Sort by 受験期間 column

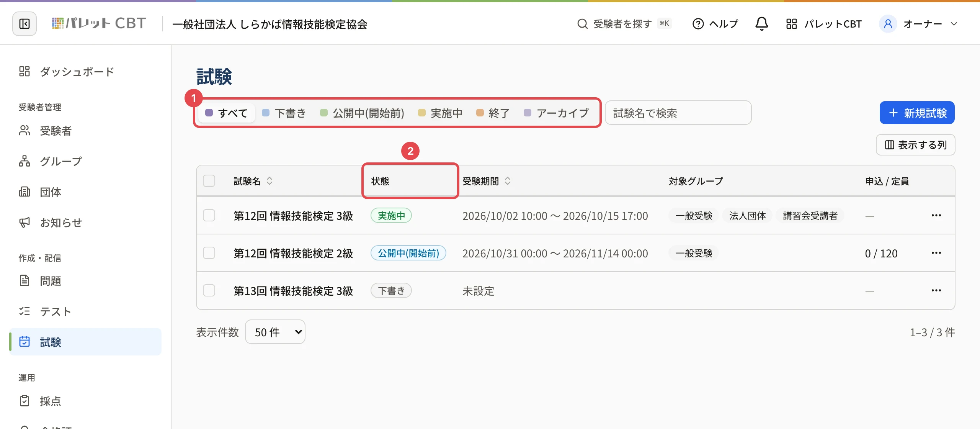click(x=486, y=181)
